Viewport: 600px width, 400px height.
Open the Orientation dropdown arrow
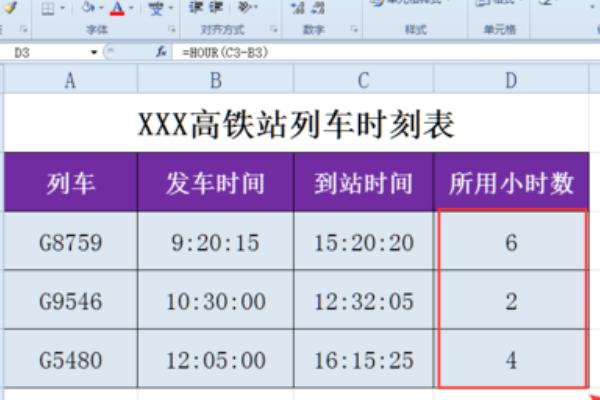[256, 7]
